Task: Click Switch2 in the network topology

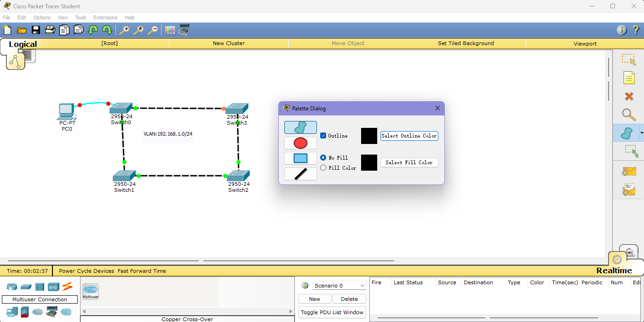Action: (238, 176)
